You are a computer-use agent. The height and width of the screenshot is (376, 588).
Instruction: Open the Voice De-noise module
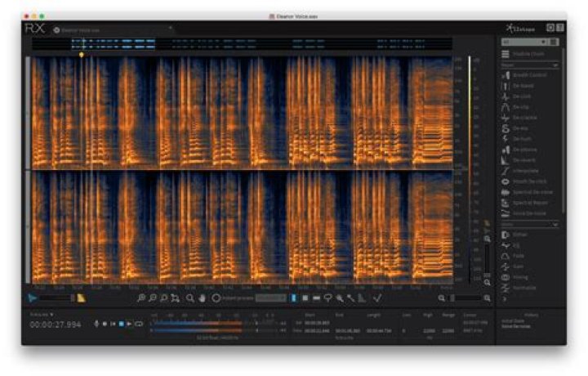(x=524, y=213)
